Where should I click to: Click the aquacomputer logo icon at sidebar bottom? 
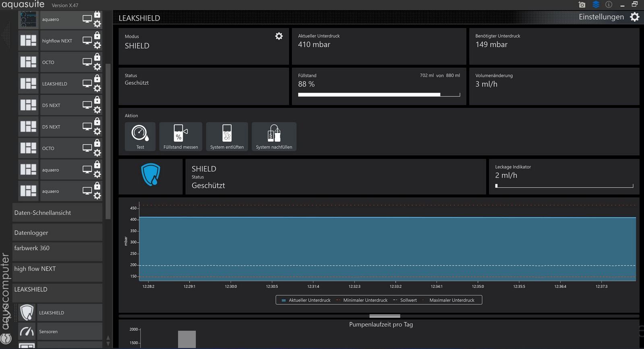click(x=6, y=338)
